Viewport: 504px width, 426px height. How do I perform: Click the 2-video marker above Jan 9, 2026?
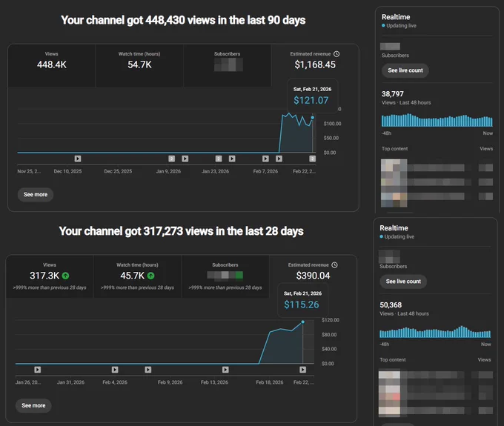(x=172, y=159)
